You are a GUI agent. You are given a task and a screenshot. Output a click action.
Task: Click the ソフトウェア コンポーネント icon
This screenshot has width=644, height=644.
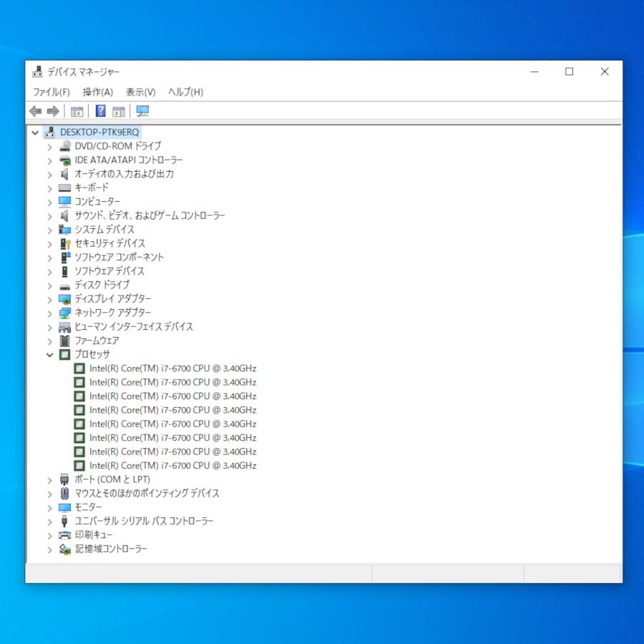[x=65, y=257]
